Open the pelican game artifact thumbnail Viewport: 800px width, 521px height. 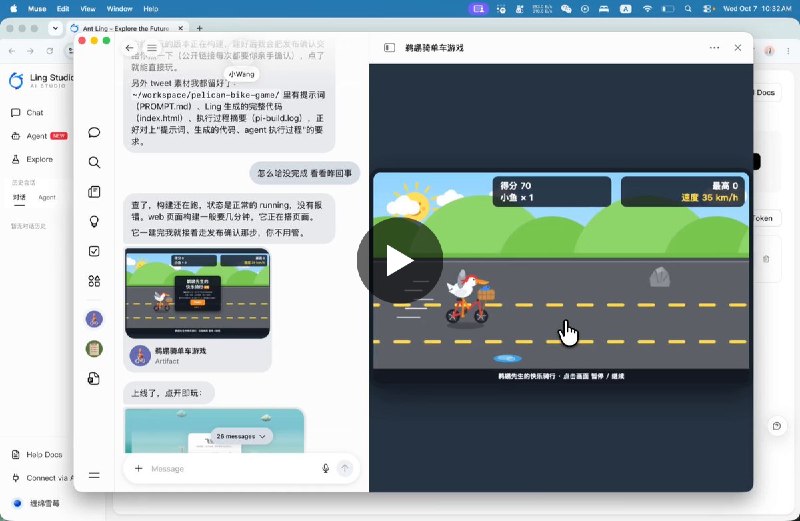pyautogui.click(x=197, y=293)
